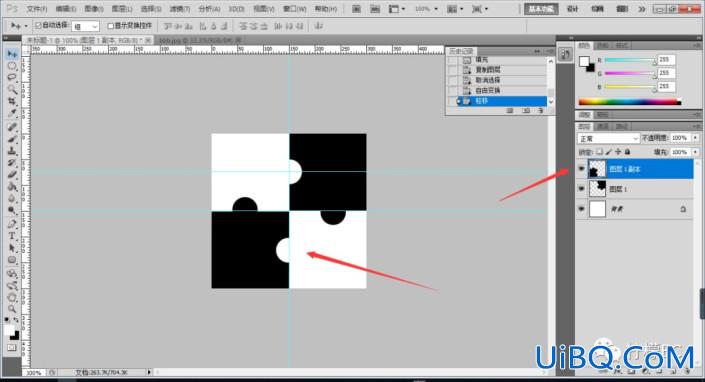Screen dimensions: 705x382
Task: Select the 3D Object Rotate tool
Action: [x=12, y=273]
